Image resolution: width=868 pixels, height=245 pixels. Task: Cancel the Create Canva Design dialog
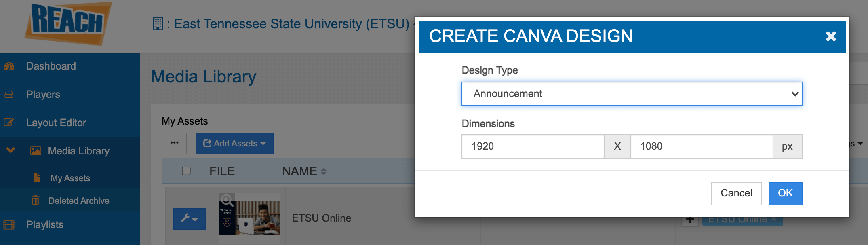(x=736, y=193)
